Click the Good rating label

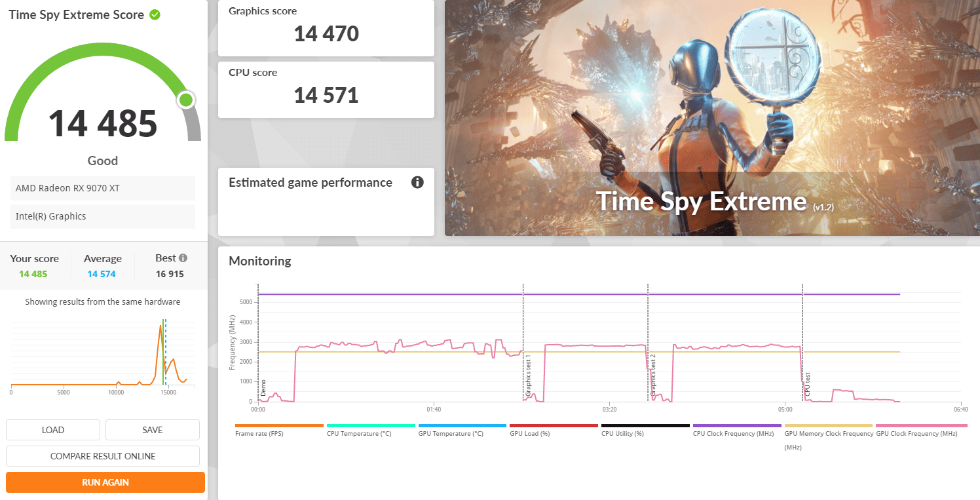103,161
